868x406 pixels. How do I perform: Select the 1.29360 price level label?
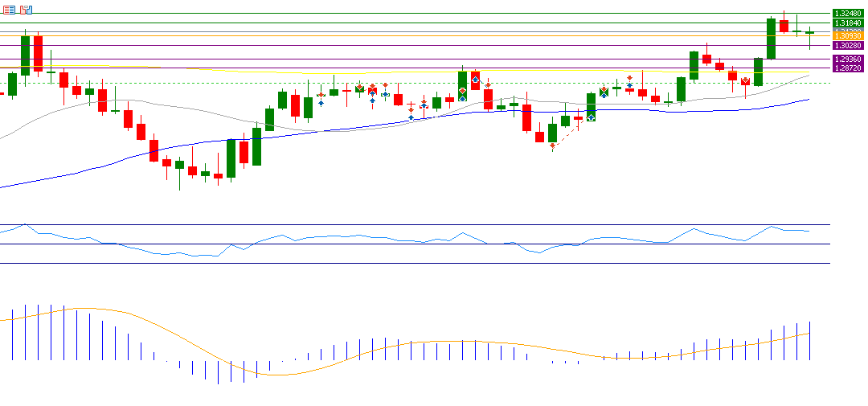click(x=847, y=59)
